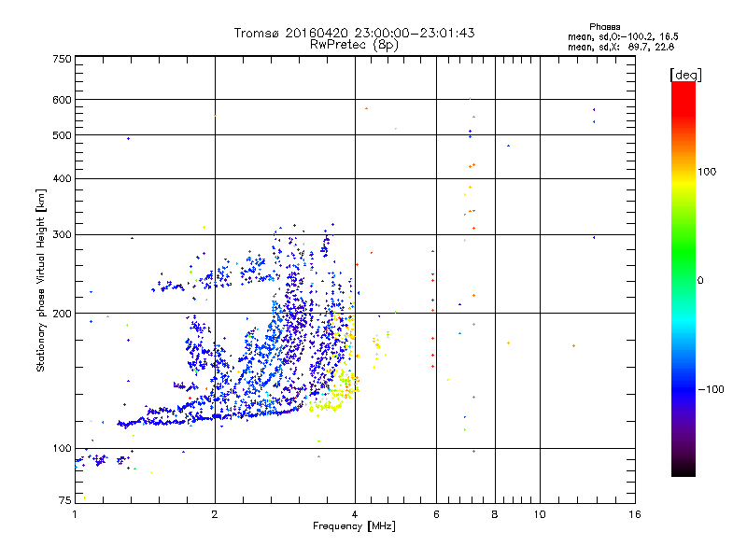
Task: Click the '100' y-axis tick label
Action: 62,449
